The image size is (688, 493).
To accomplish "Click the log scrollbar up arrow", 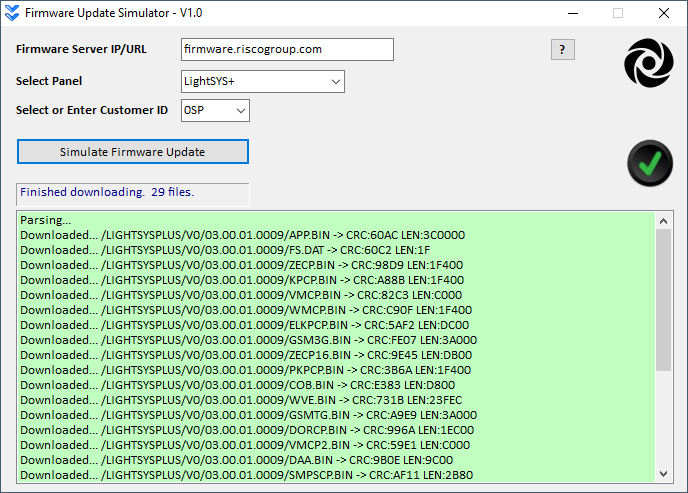I will [x=663, y=221].
